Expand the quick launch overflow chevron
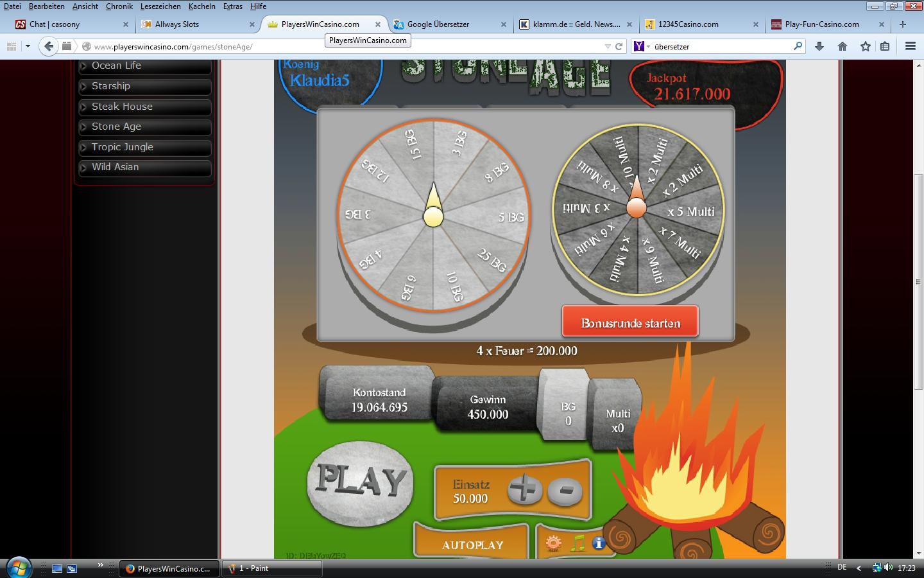This screenshot has height=578, width=924. point(100,565)
